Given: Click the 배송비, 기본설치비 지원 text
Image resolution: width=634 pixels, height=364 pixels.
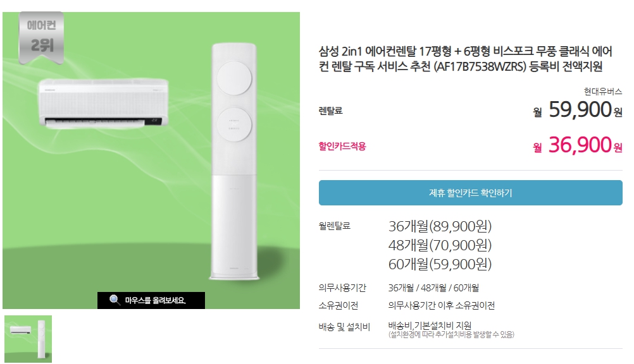Looking at the screenshot, I should pos(430,325).
